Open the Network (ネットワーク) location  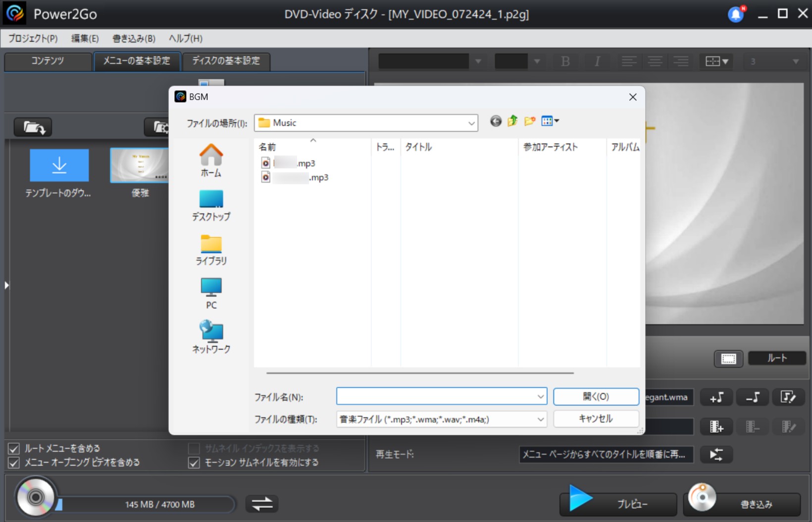(x=211, y=337)
